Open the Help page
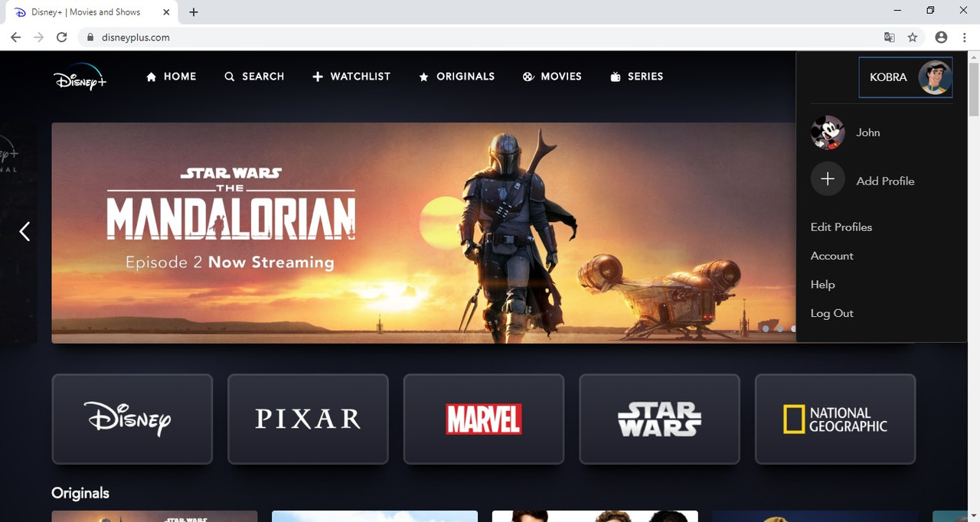 coord(823,285)
